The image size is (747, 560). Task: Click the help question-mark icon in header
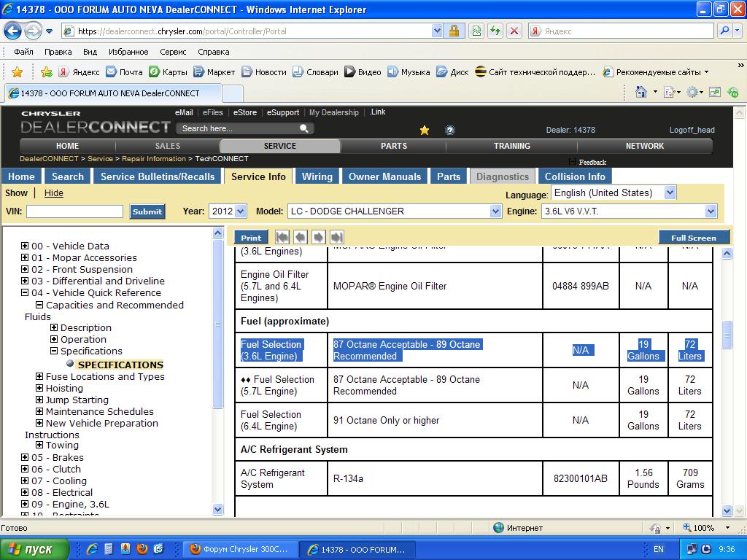click(x=449, y=130)
